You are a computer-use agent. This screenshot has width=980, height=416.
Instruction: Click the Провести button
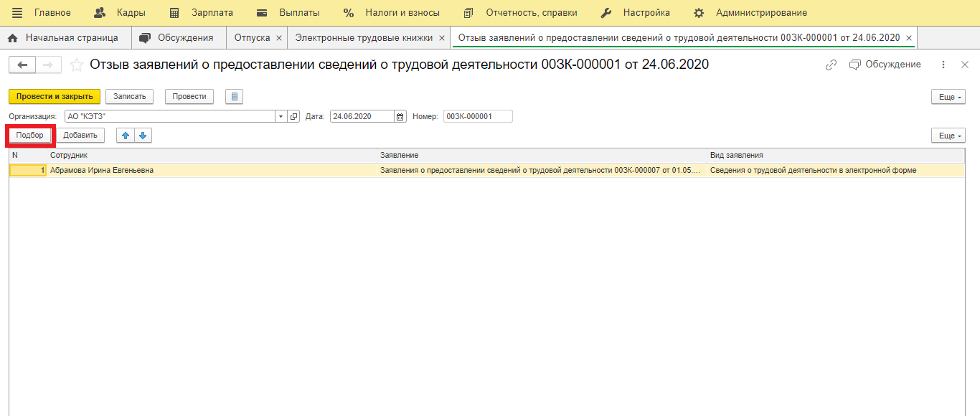point(189,96)
